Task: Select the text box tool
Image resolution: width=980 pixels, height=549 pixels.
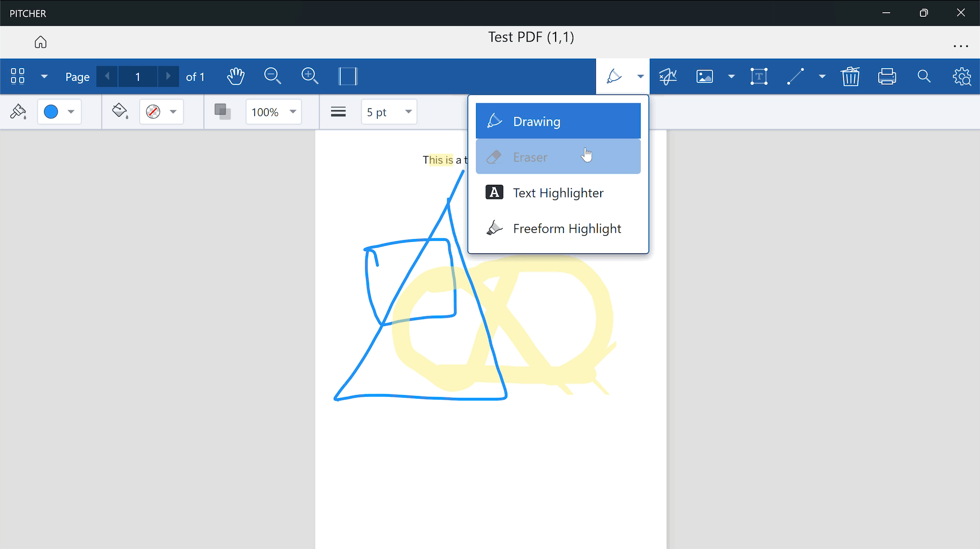Action: pyautogui.click(x=759, y=76)
